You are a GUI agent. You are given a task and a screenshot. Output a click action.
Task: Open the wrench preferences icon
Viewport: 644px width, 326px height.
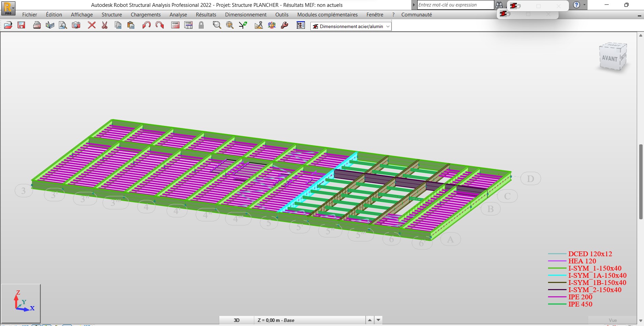coord(285,25)
